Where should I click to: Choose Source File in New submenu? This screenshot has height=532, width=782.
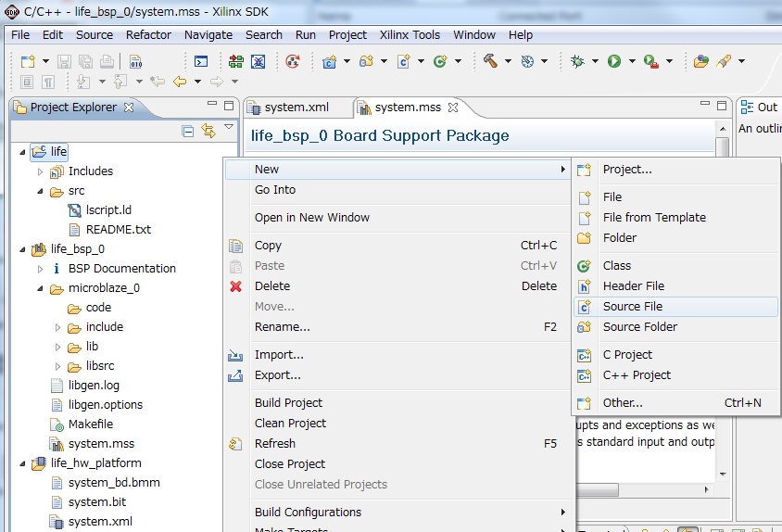coord(675,307)
